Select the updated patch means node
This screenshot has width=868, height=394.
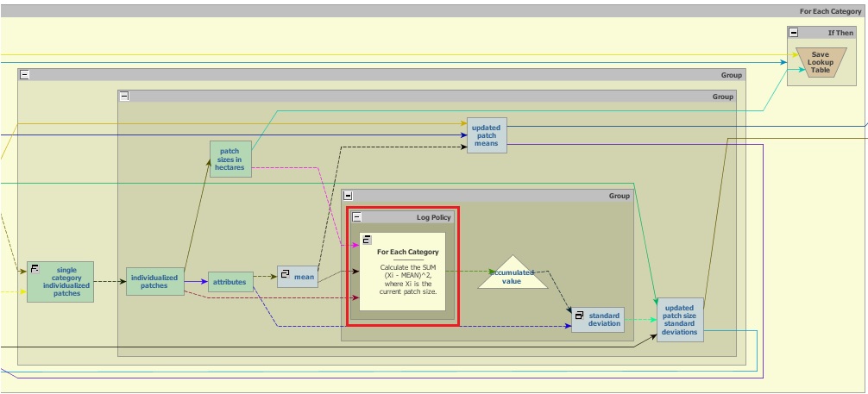click(x=487, y=135)
